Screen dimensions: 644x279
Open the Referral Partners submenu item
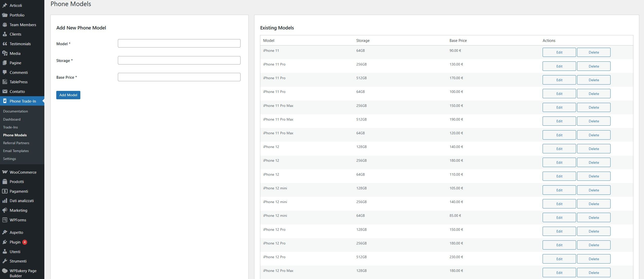(16, 143)
